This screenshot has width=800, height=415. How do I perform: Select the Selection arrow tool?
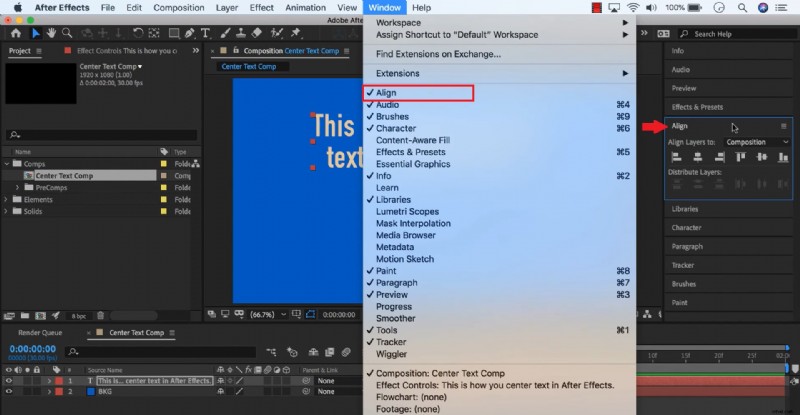[x=35, y=33]
